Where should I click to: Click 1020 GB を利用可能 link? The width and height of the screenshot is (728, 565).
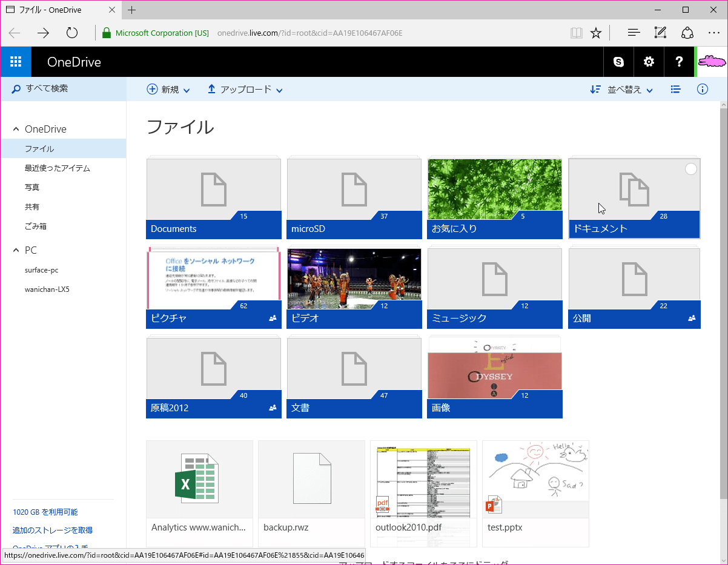[45, 512]
